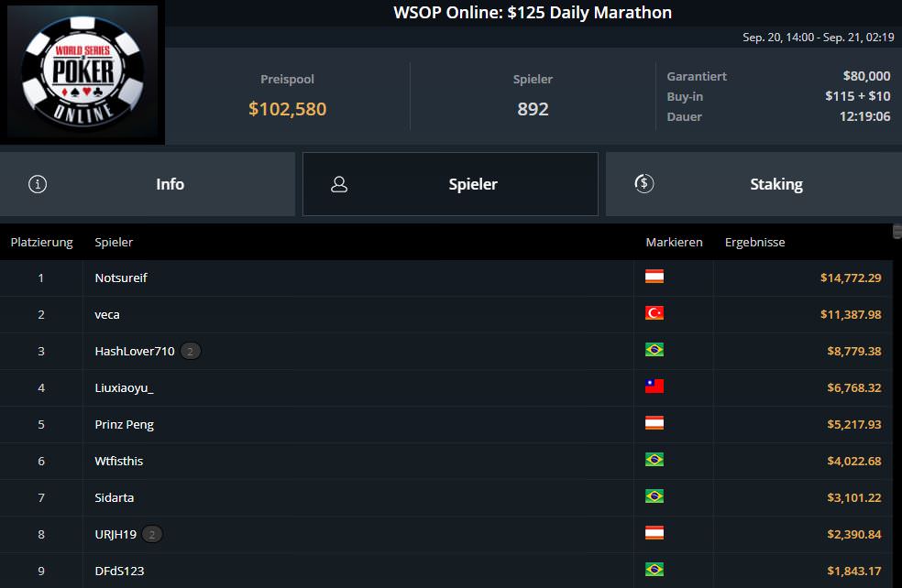Select player Notsureif
The height and width of the screenshot is (588, 902).
click(x=121, y=278)
